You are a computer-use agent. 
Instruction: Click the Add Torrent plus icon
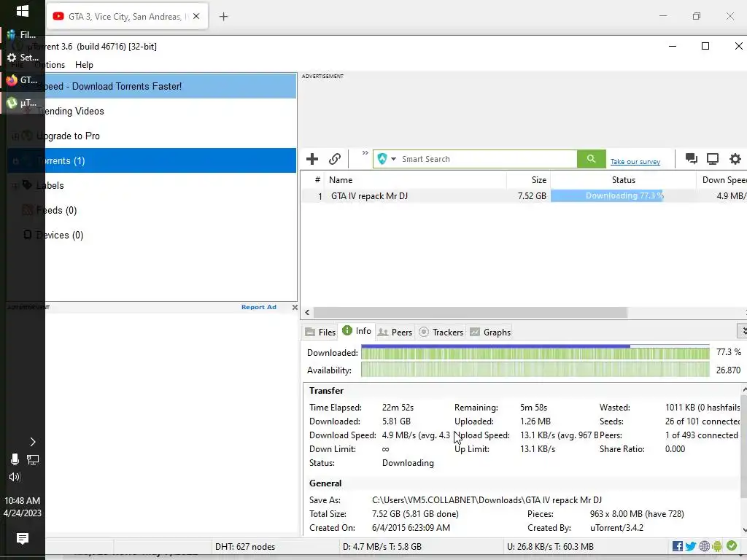(312, 159)
